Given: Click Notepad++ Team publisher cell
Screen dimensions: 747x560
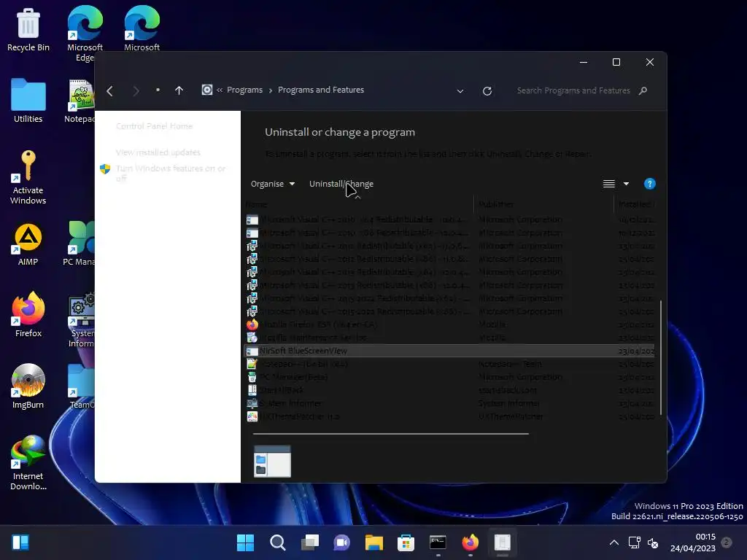Looking at the screenshot, I should click(x=510, y=364).
